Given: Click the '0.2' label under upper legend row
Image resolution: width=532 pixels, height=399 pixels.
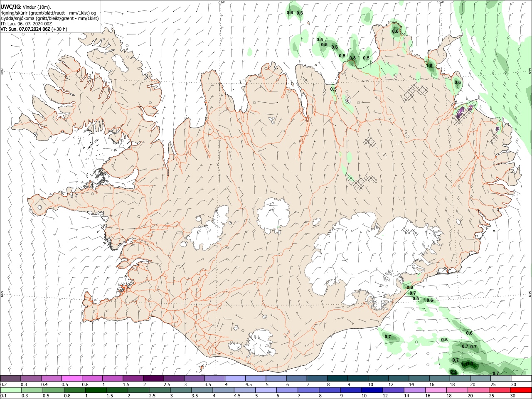Looking at the screenshot, I should [3, 384].
